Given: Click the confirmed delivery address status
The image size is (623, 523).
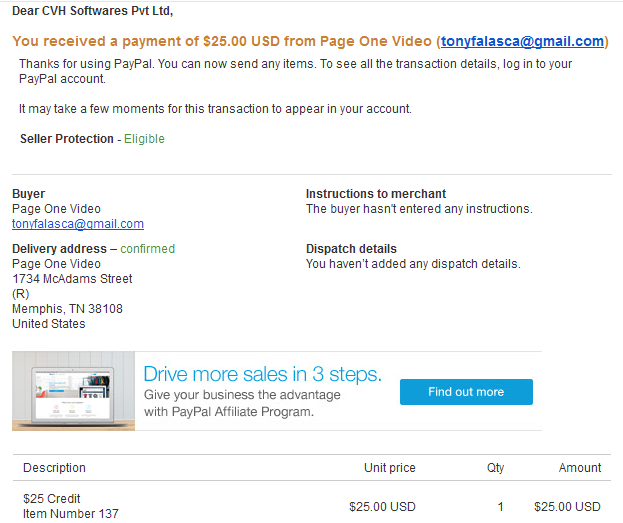Looking at the screenshot, I should [147, 249].
